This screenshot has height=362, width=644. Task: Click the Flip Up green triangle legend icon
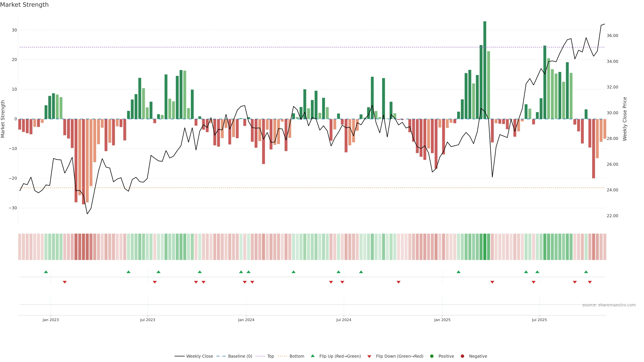312,356
